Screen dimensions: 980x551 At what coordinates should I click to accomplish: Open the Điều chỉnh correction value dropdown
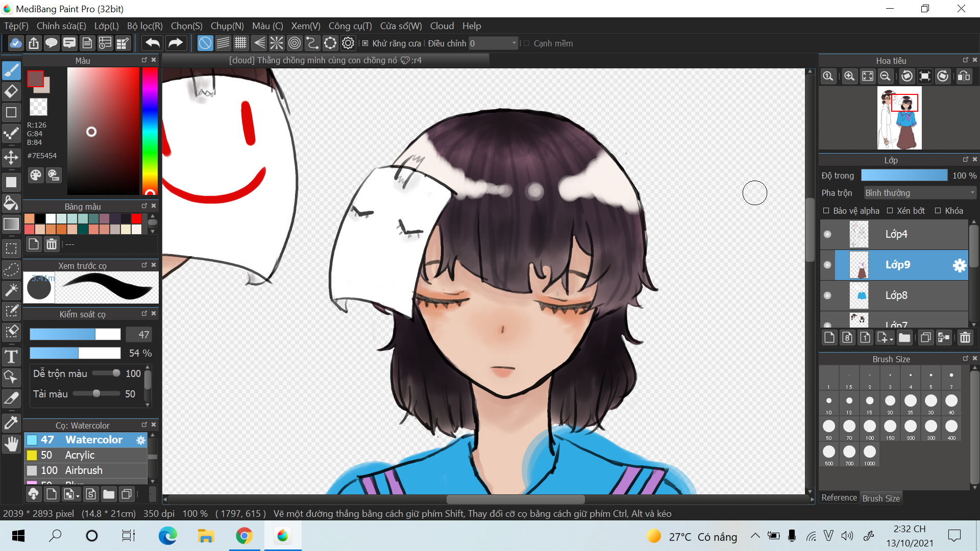click(x=514, y=43)
